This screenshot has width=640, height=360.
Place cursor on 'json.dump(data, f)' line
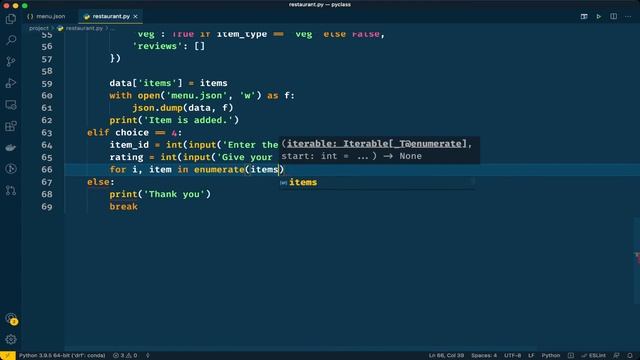point(182,108)
